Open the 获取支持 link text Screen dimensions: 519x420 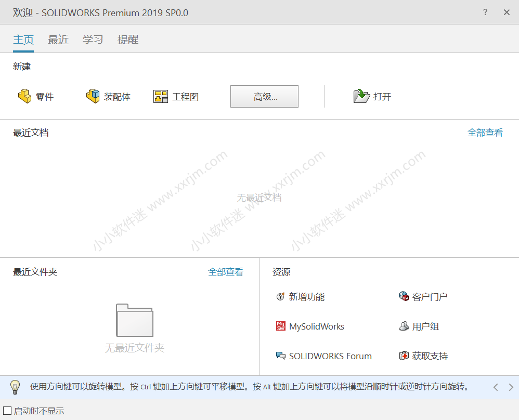430,356
